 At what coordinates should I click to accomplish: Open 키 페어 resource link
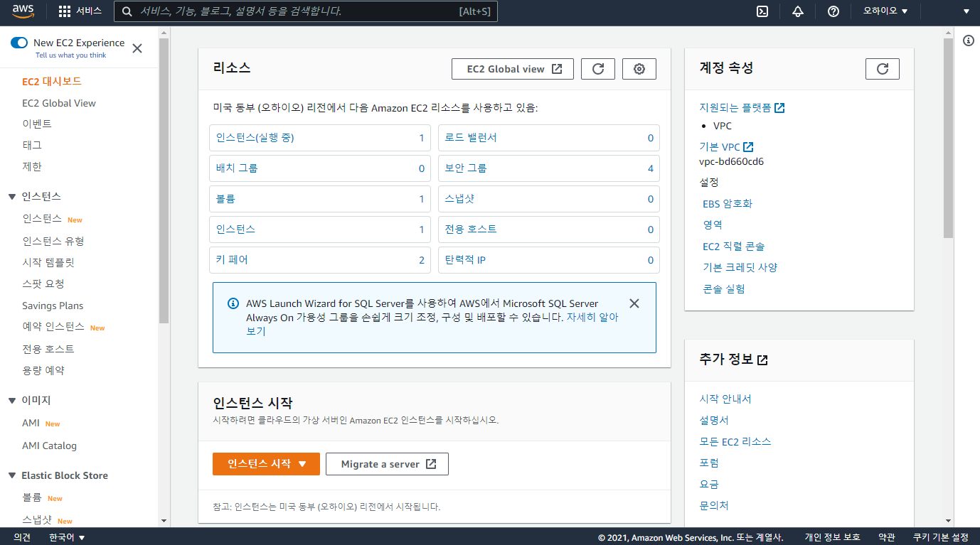click(x=233, y=260)
